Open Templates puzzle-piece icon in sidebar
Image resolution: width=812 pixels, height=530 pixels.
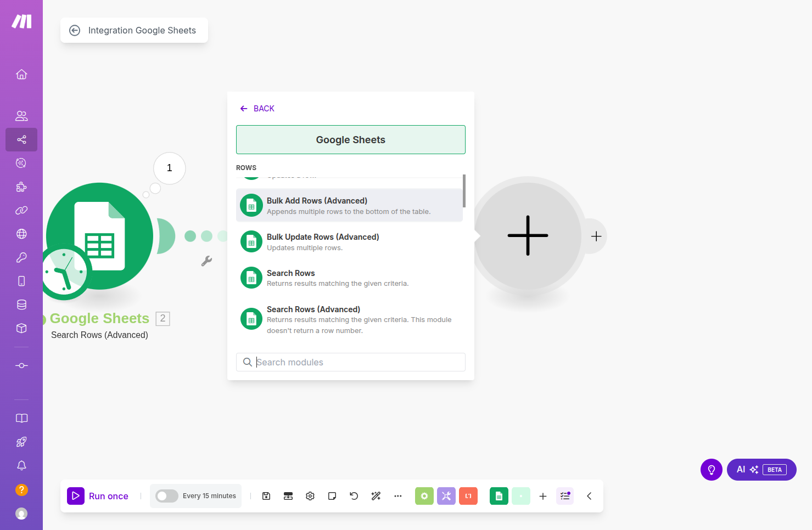[21, 187]
